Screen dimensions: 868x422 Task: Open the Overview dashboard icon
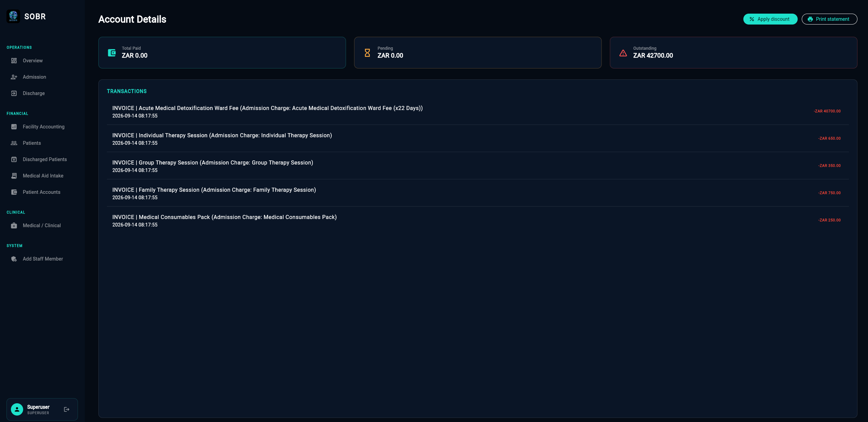pyautogui.click(x=14, y=61)
